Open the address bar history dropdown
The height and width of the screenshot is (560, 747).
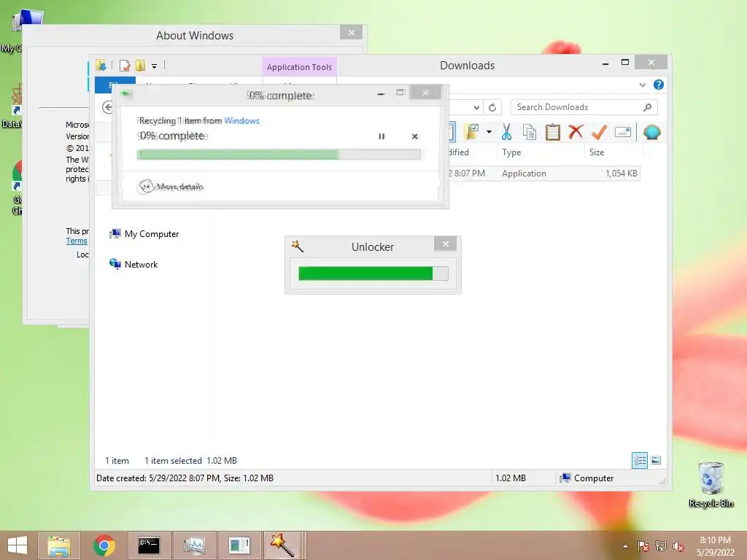click(476, 108)
